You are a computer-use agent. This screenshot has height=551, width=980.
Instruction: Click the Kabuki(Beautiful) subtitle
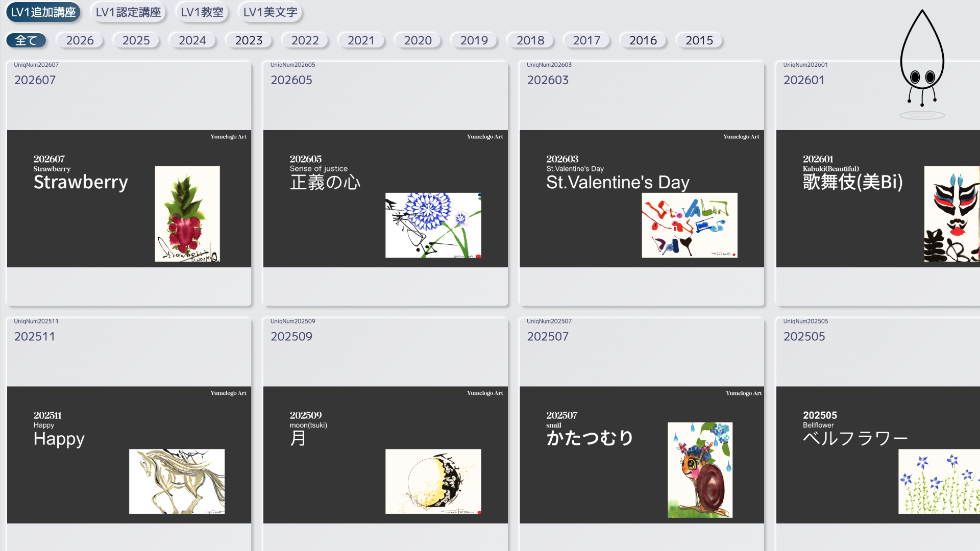click(830, 169)
